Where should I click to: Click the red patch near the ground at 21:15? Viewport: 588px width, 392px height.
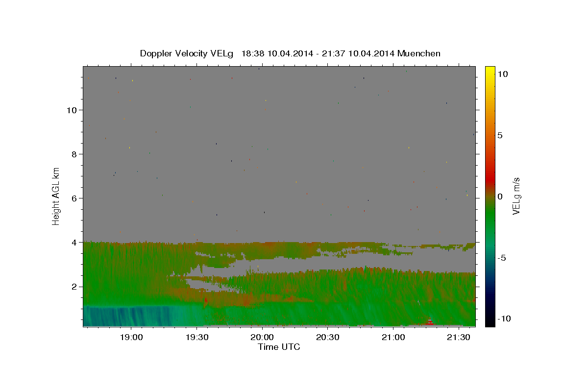[430, 322]
